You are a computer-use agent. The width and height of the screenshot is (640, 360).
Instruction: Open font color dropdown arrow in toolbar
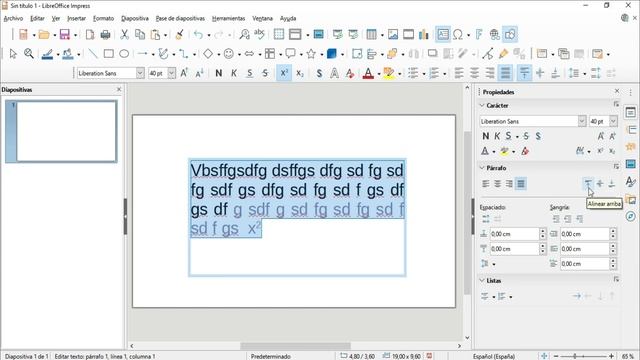coord(379,73)
